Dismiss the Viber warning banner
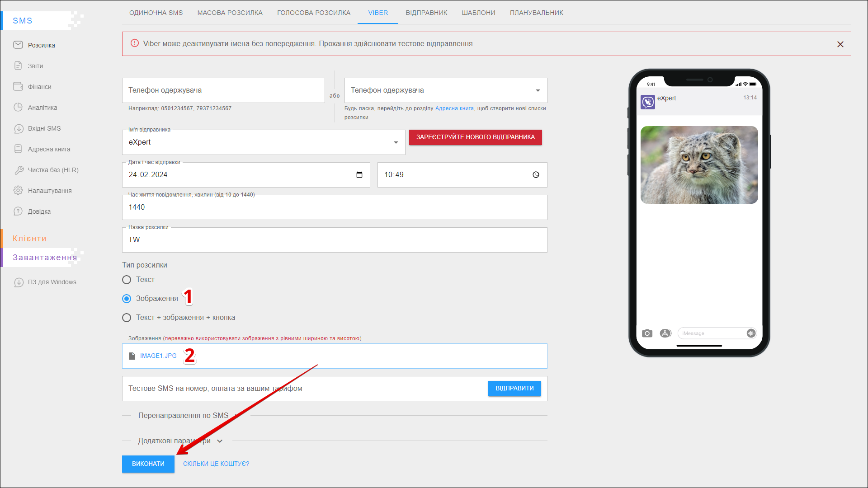868x488 pixels. click(840, 44)
